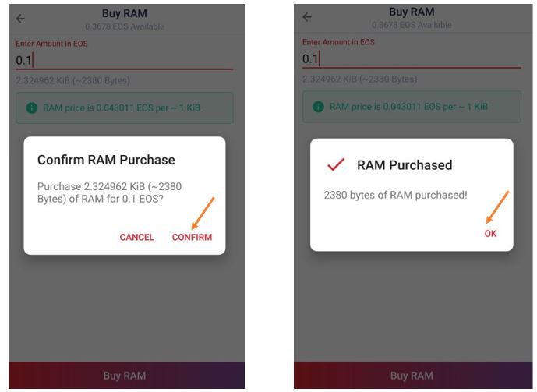Click the green info icon in right price banner
This screenshot has height=392, width=537.
[x=318, y=107]
